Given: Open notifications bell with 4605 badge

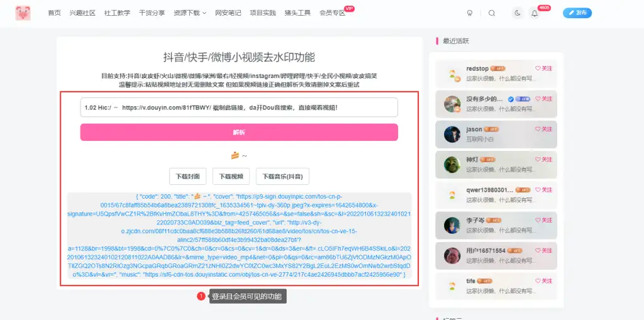Looking at the screenshot, I should point(535,13).
